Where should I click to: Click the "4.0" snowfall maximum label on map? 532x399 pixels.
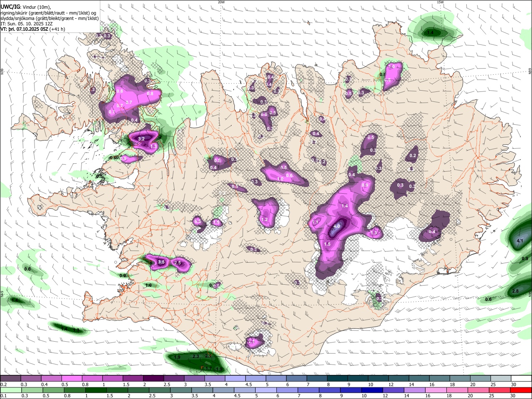pos(337,227)
